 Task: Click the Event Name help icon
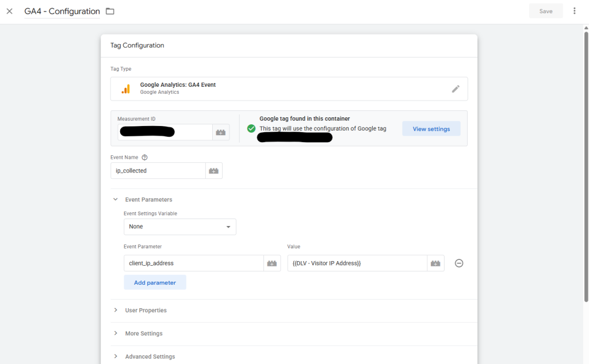pos(144,157)
